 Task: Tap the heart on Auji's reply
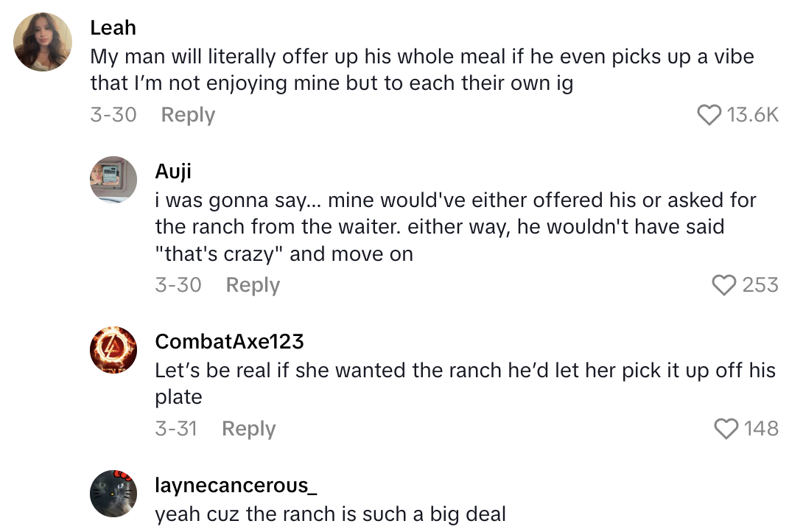725,285
